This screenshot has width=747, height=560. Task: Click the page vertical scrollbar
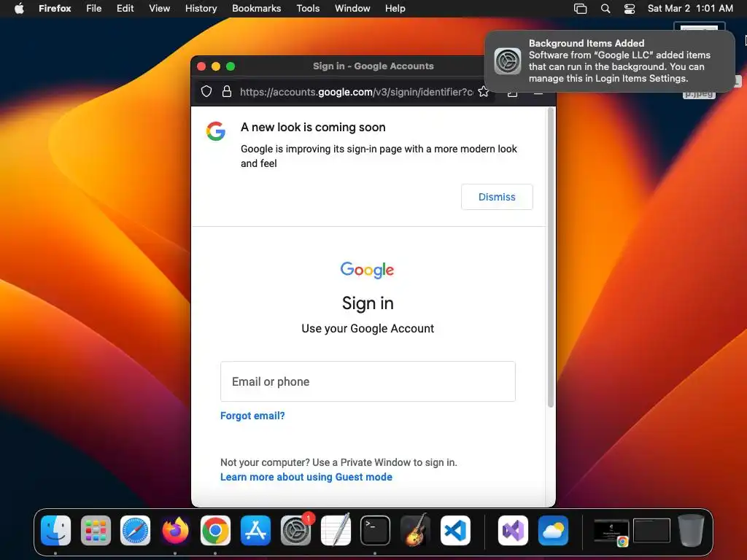(551, 257)
